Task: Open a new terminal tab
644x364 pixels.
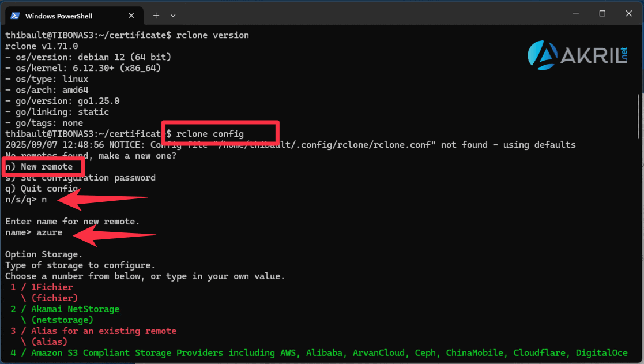Action: tap(156, 16)
